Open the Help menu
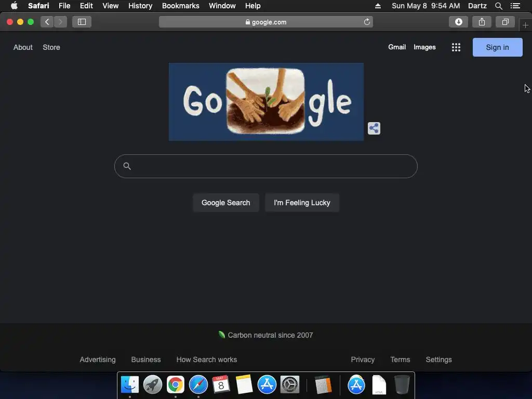 (x=253, y=6)
